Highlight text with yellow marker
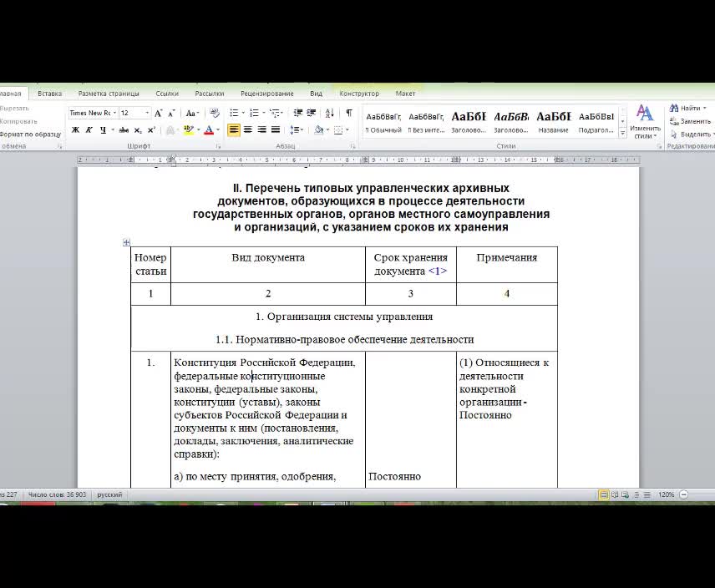The height and width of the screenshot is (588, 715). [x=188, y=130]
